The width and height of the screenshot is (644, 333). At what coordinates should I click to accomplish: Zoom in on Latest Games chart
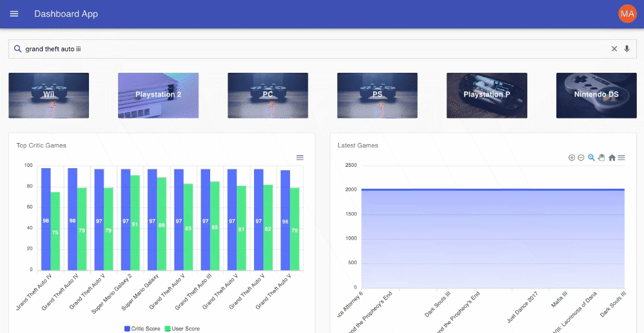click(x=571, y=158)
